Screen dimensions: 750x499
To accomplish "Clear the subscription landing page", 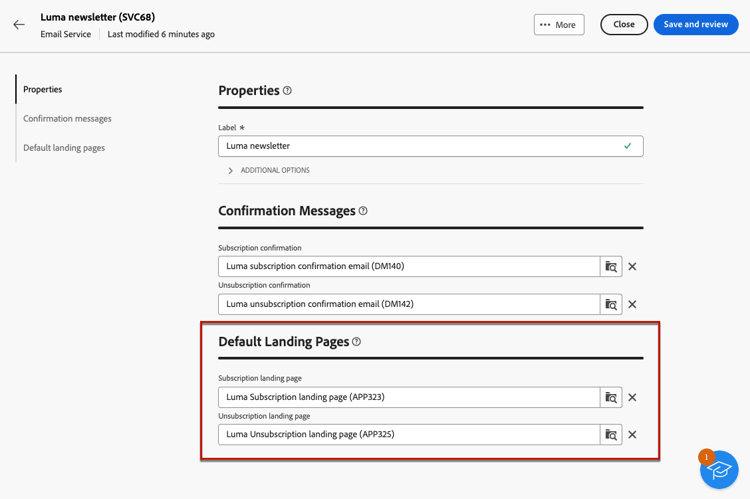I will pos(632,397).
